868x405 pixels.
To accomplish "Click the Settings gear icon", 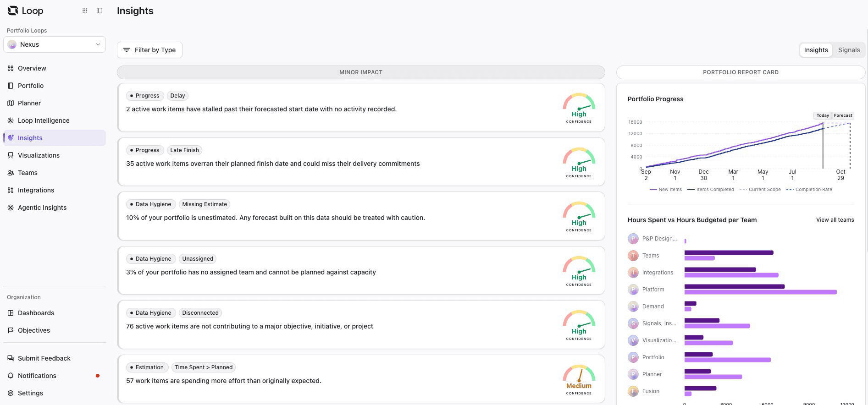I will tap(11, 393).
